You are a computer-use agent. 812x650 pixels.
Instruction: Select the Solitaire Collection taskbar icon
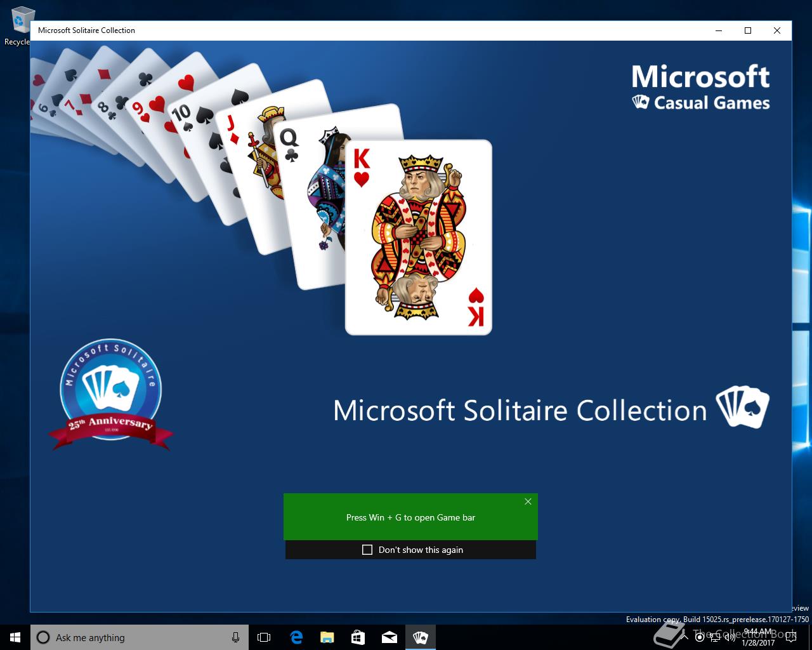click(x=420, y=637)
